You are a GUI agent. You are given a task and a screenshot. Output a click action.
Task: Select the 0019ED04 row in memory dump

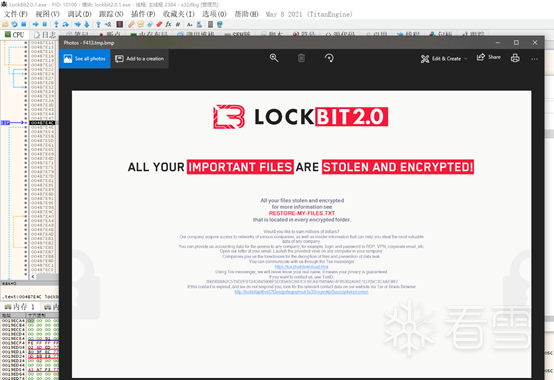pos(30,347)
